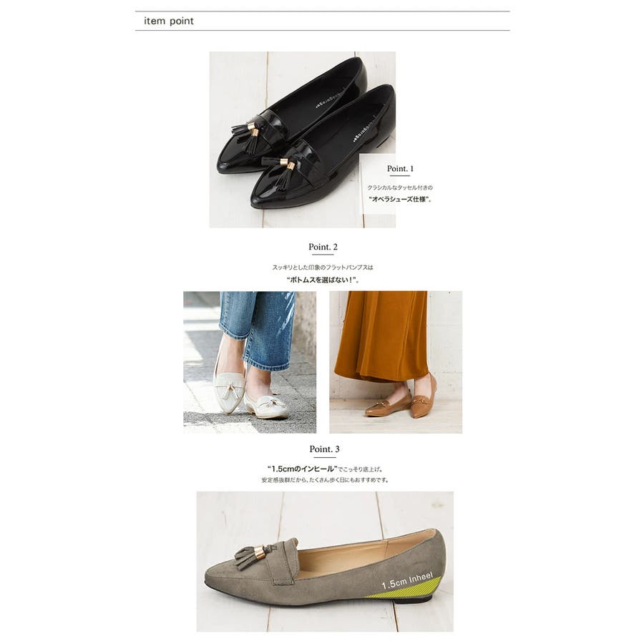Viewport: 644px width, 644px height.
Task: Click the gray suede loafer side-view photo
Action: [325, 562]
